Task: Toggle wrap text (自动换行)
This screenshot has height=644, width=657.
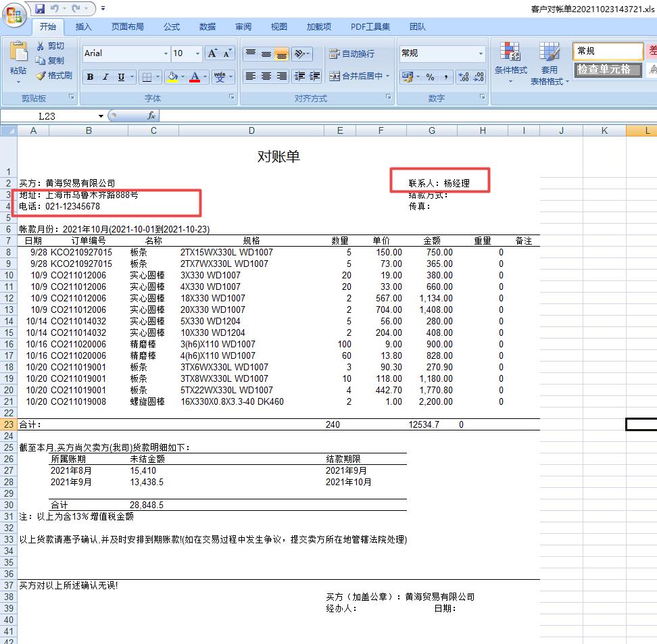Action: (351, 54)
